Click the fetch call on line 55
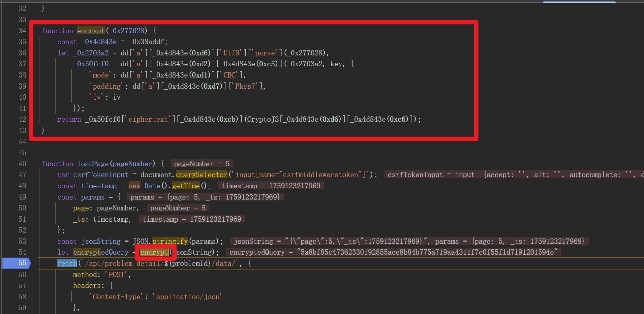The height and width of the screenshot is (314, 644). (67, 263)
